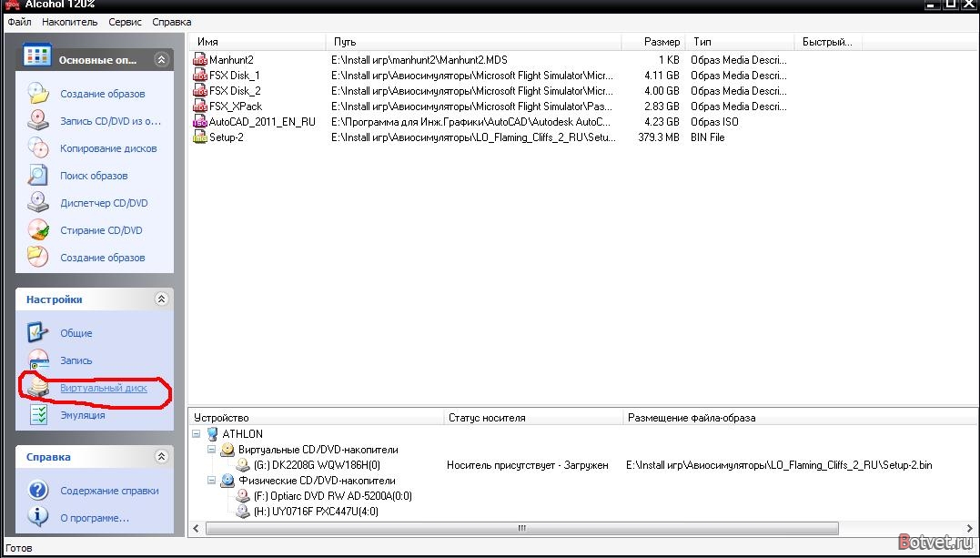Click the scrollbar left arrow
980x558 pixels.
click(197, 529)
